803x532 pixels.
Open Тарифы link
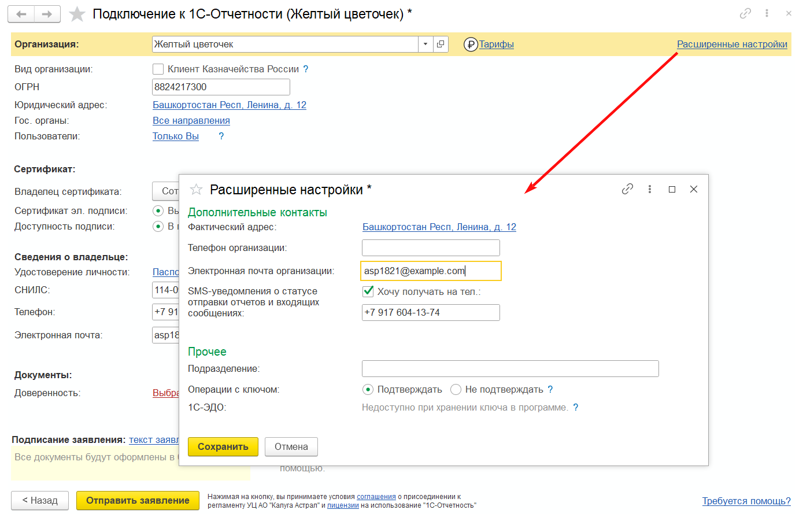pyautogui.click(x=496, y=45)
